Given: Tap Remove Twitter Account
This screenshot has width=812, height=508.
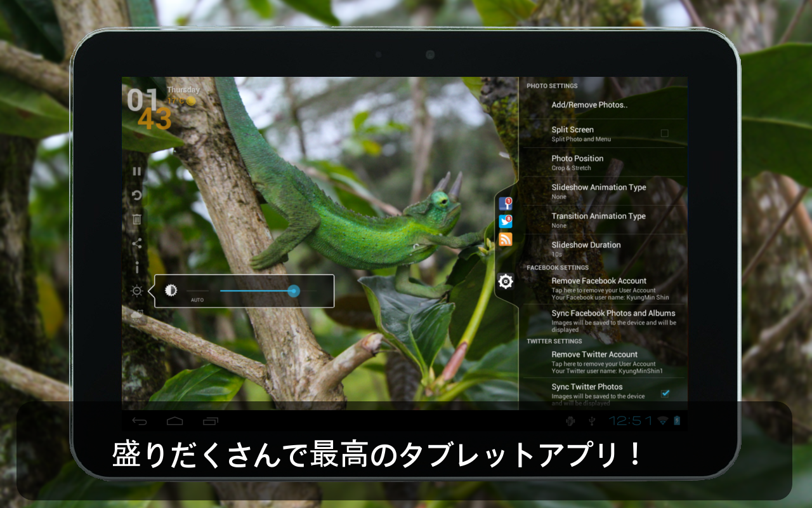Looking at the screenshot, I should click(603, 362).
